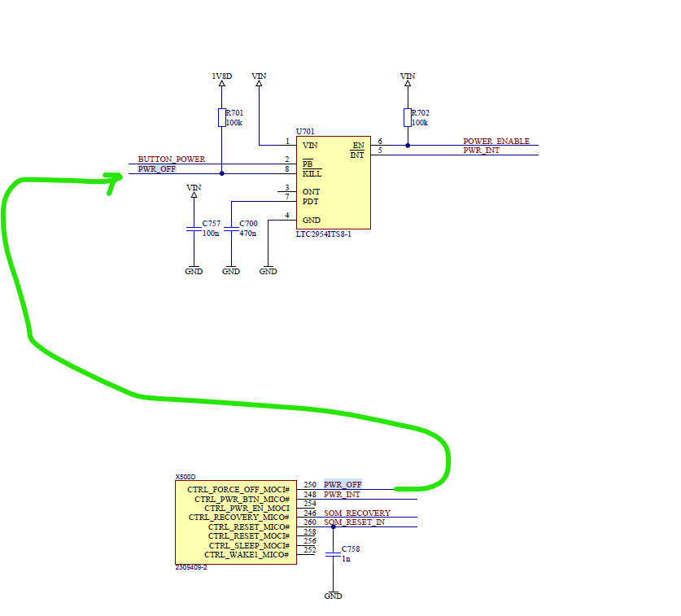Screen dimensions: 681x616
Task: Click the SOM_RESET_IN net label
Action: point(354,522)
